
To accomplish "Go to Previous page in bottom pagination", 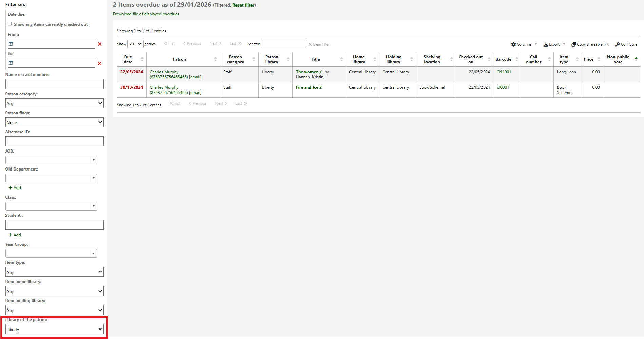I will (x=197, y=103).
